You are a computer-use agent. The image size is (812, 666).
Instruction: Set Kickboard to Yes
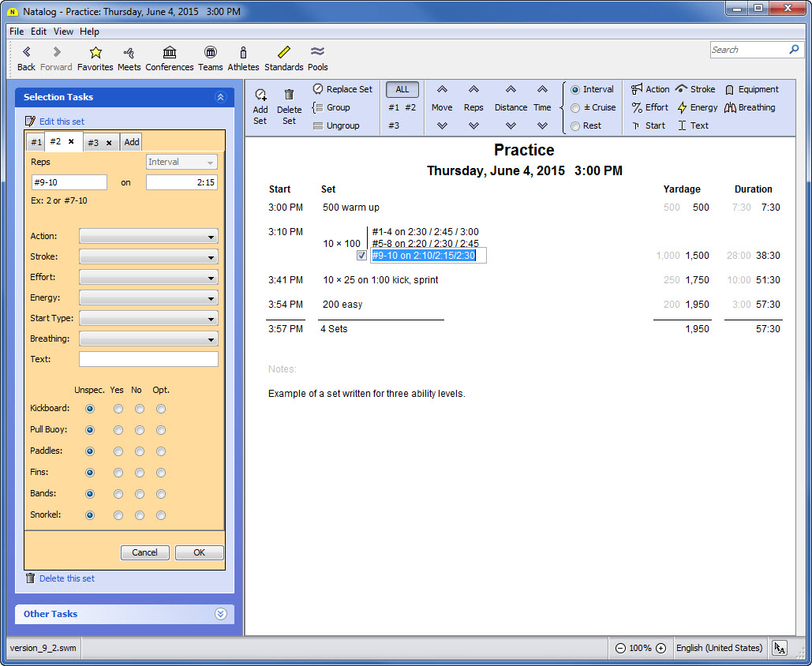click(118, 409)
